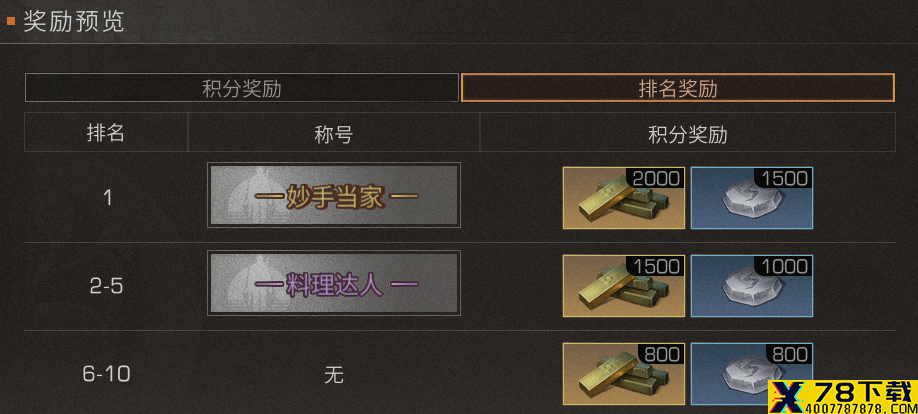Open the gold bars reward showing 800

[624, 374]
